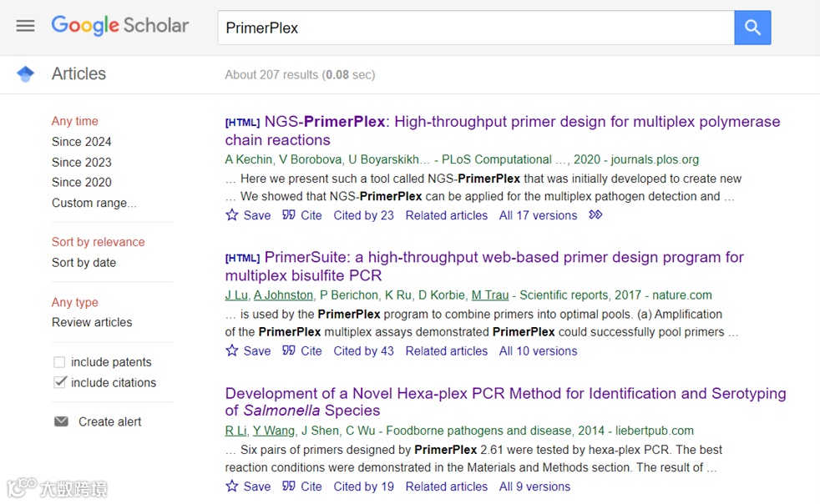Image resolution: width=820 pixels, height=504 pixels.
Task: Select the Any time filter
Action: [x=75, y=121]
